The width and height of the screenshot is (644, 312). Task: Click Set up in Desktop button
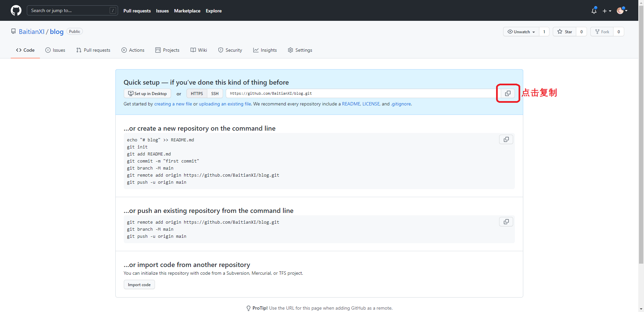pyautogui.click(x=147, y=94)
